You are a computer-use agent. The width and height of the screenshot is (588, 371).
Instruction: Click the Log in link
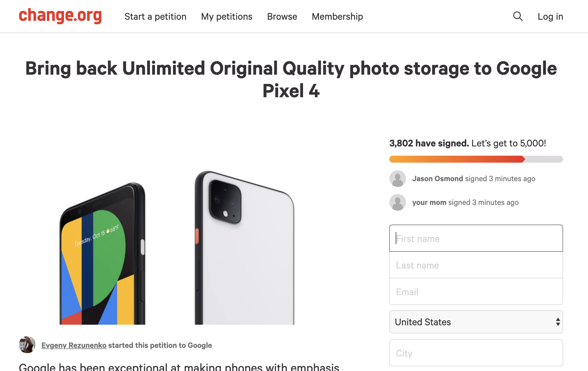[x=550, y=16]
